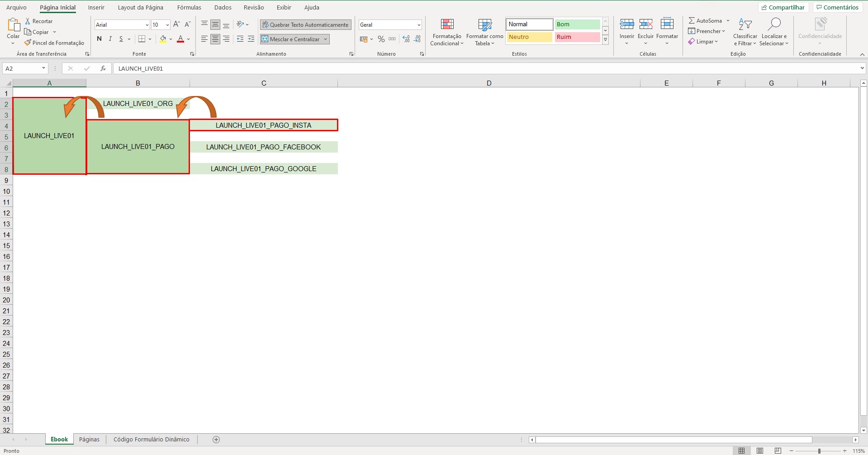The height and width of the screenshot is (455, 868).
Task: Click the Compartilhar button
Action: click(783, 7)
